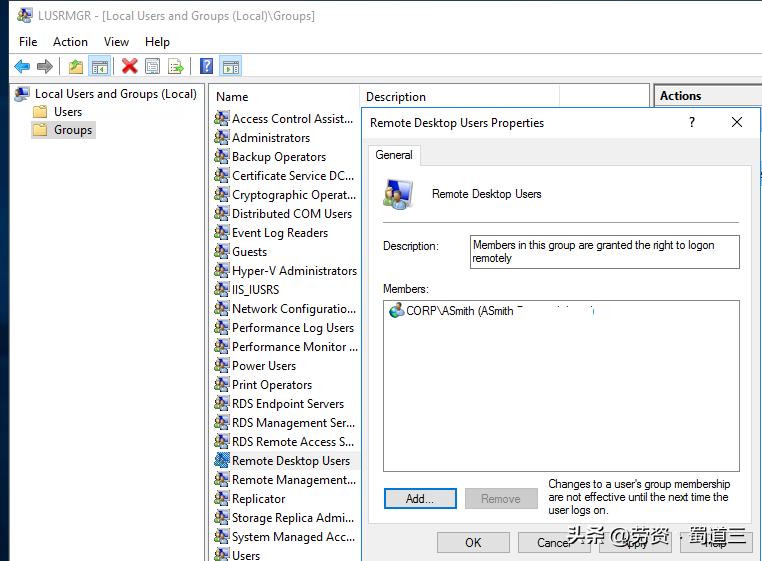Click Storage Replica Admi... group name
This screenshot has width=762, height=561.
click(x=293, y=517)
